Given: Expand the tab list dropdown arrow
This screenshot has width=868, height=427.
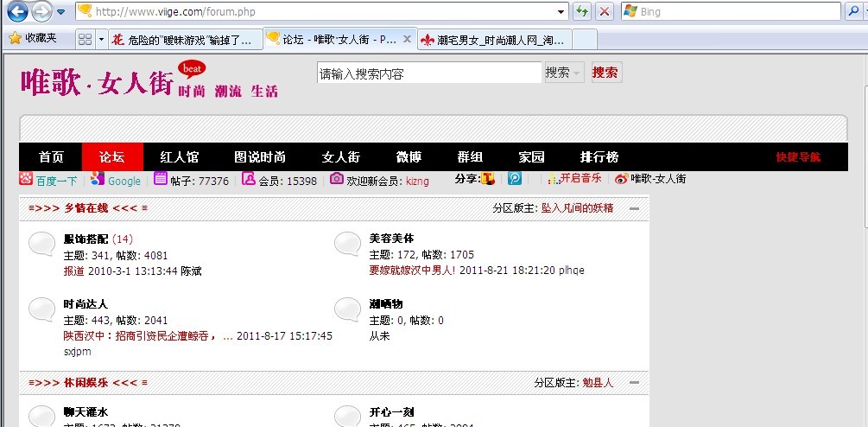Looking at the screenshot, I should tap(101, 39).
